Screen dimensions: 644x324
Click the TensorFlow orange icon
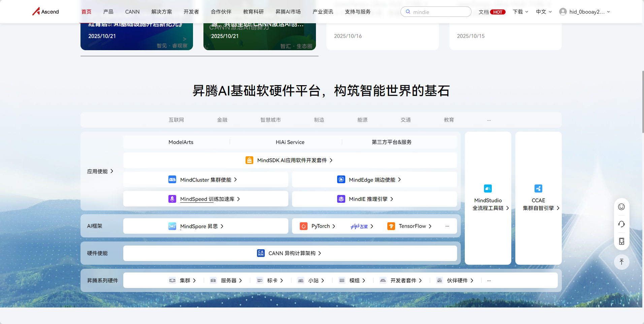[391, 226]
